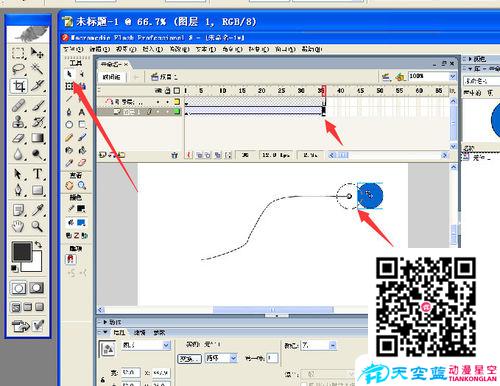Select the Crop tool in Photoshop toolbox
500x386 pixels.
point(19,86)
